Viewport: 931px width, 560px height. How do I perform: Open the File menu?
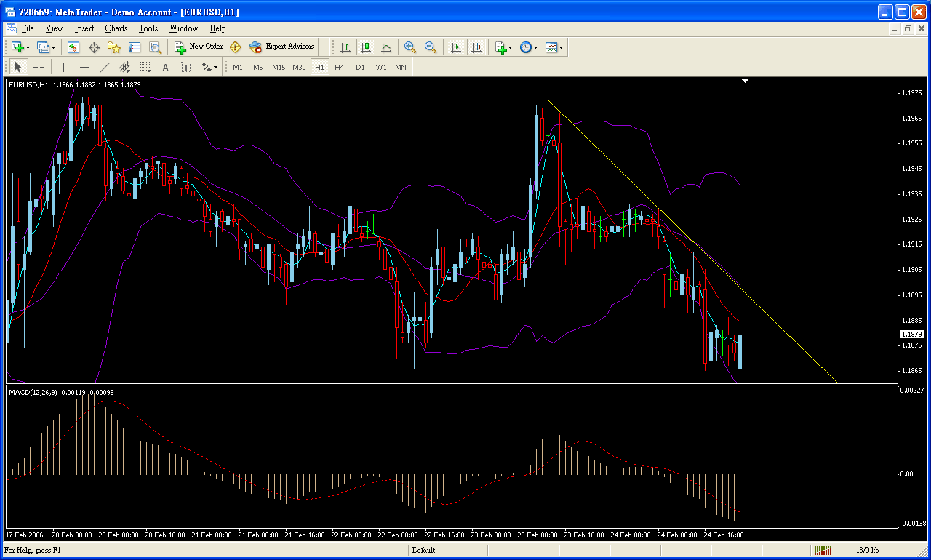28,28
